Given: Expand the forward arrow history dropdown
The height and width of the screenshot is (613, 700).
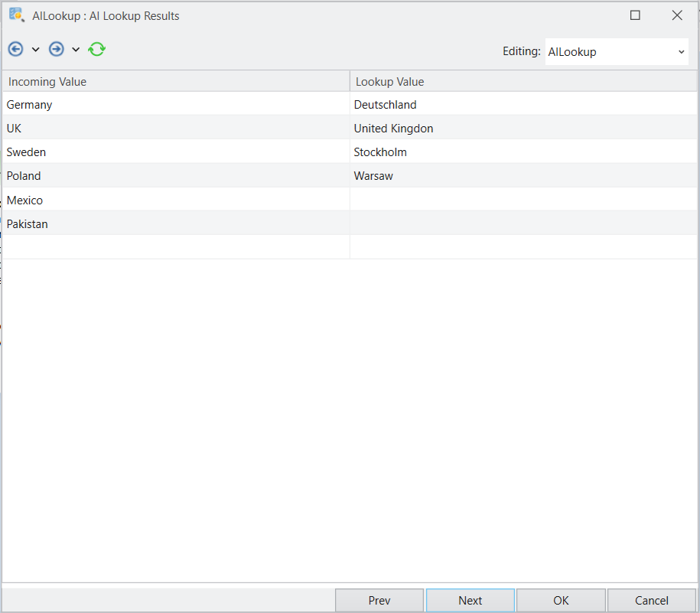Looking at the screenshot, I should pyautogui.click(x=76, y=50).
